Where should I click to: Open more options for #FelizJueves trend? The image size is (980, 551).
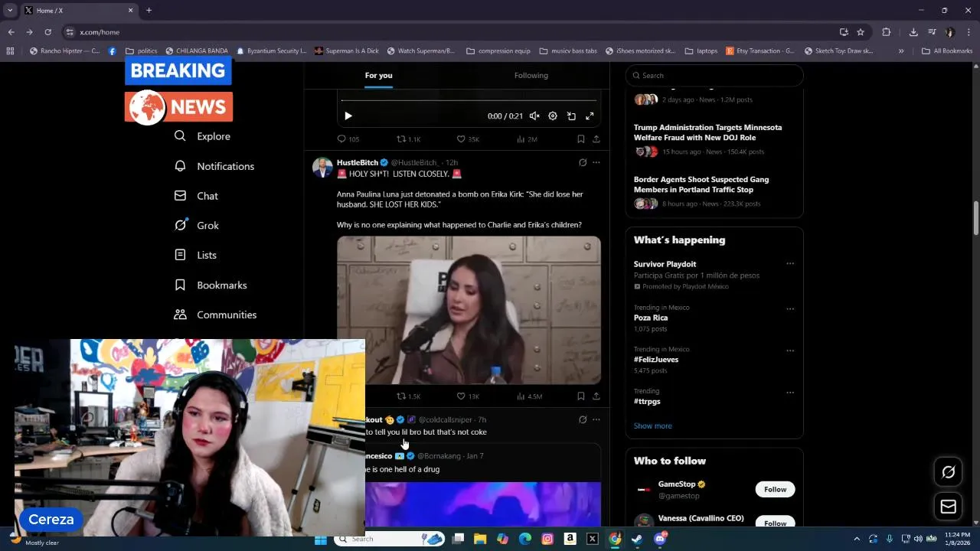pos(790,351)
